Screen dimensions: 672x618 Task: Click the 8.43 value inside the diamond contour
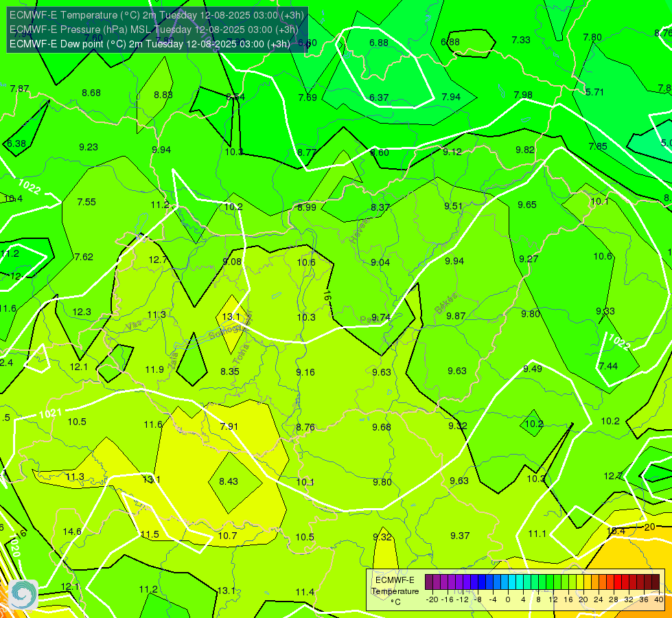229,481
